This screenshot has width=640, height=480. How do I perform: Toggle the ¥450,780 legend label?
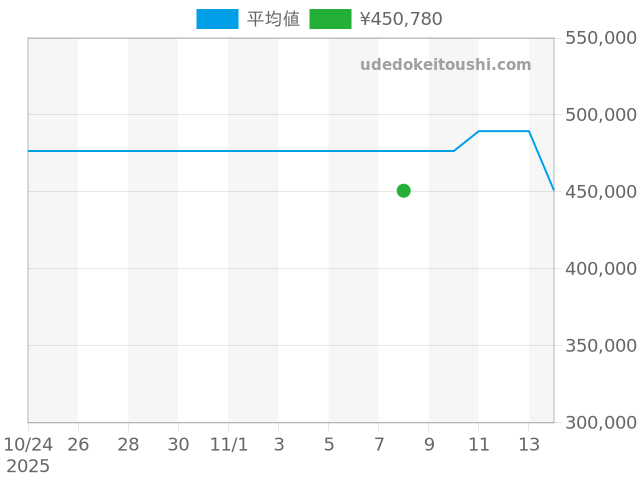(400, 19)
